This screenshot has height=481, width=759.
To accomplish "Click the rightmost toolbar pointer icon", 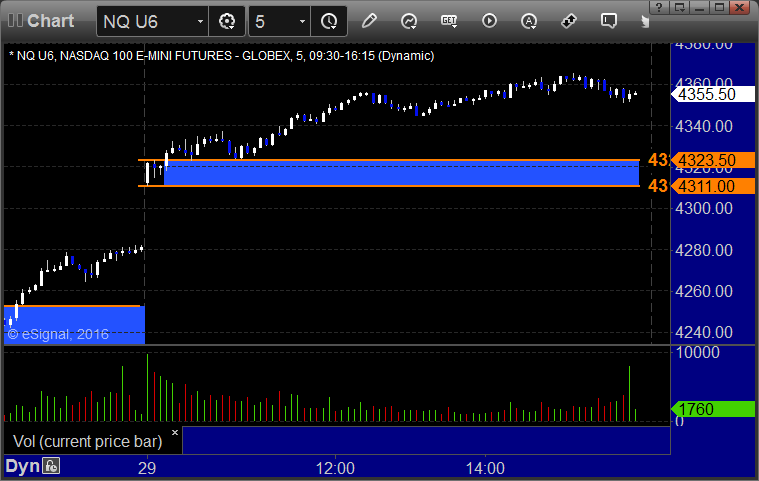I will (x=645, y=22).
